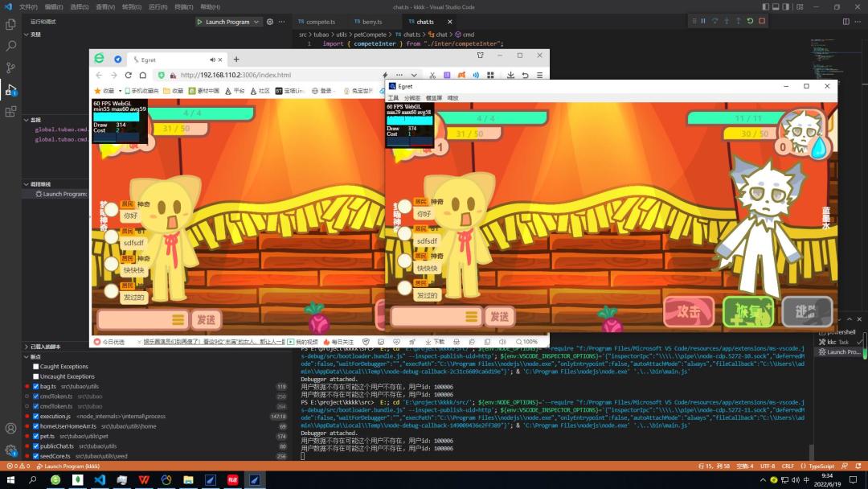Stop debugging with the red square icon

click(x=762, y=21)
